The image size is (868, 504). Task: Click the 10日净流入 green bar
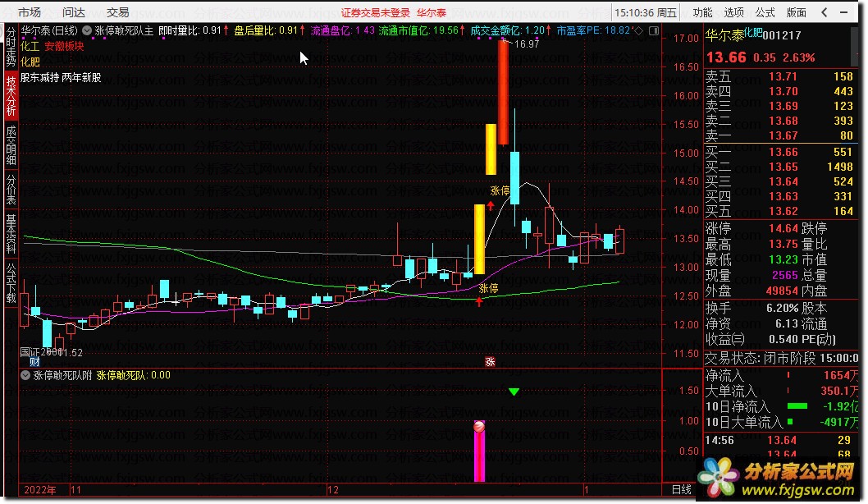pyautogui.click(x=797, y=406)
